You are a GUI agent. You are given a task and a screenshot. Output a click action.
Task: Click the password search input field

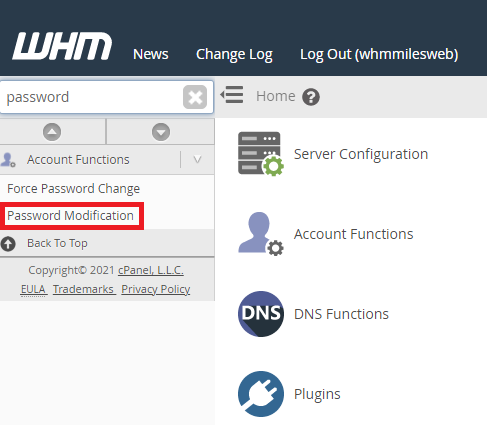click(x=92, y=97)
